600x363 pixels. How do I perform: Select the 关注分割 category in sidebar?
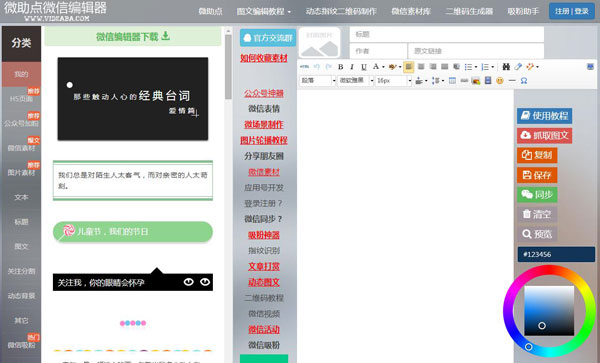point(21,271)
